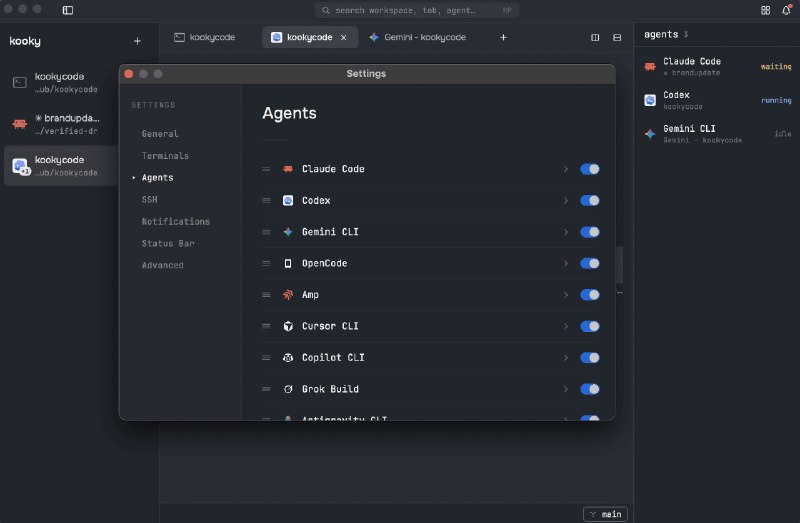800x523 pixels.
Task: Expand Claude Code settings chevron
Action: 565,169
